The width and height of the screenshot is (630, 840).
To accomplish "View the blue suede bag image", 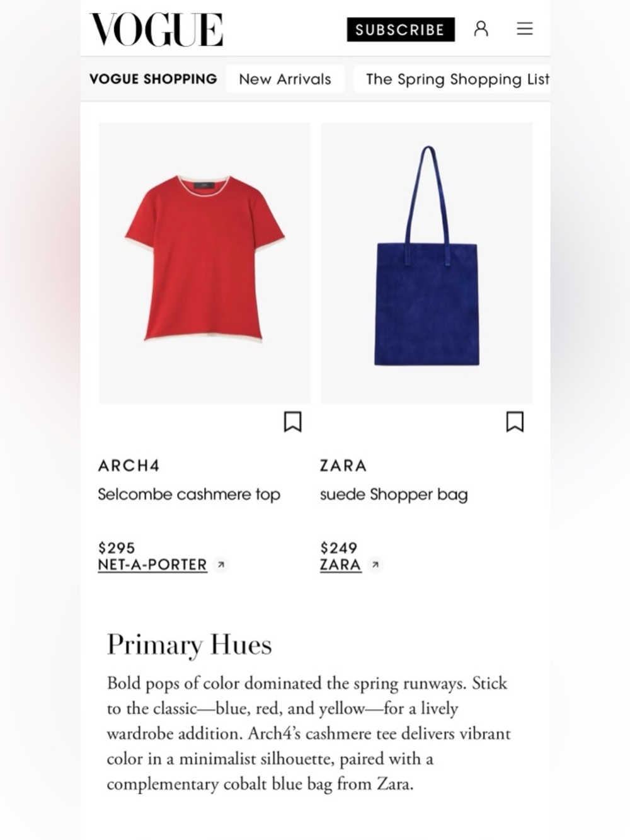I will tap(427, 263).
